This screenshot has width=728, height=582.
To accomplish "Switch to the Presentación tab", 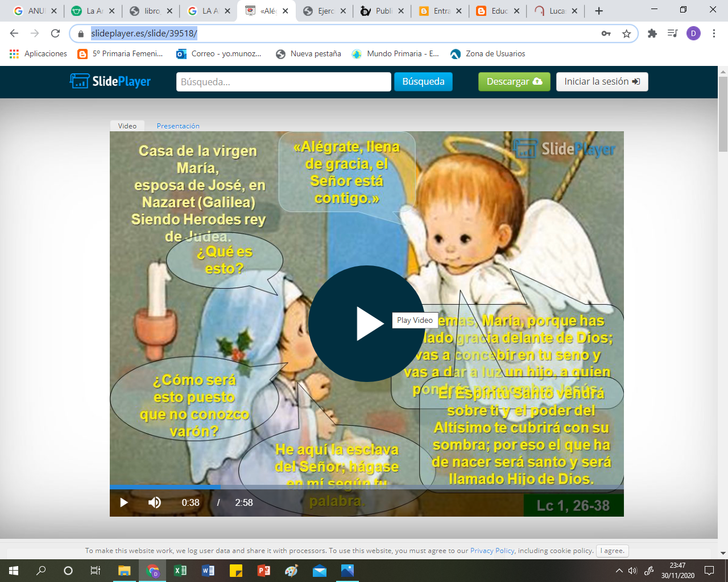I will (x=178, y=126).
